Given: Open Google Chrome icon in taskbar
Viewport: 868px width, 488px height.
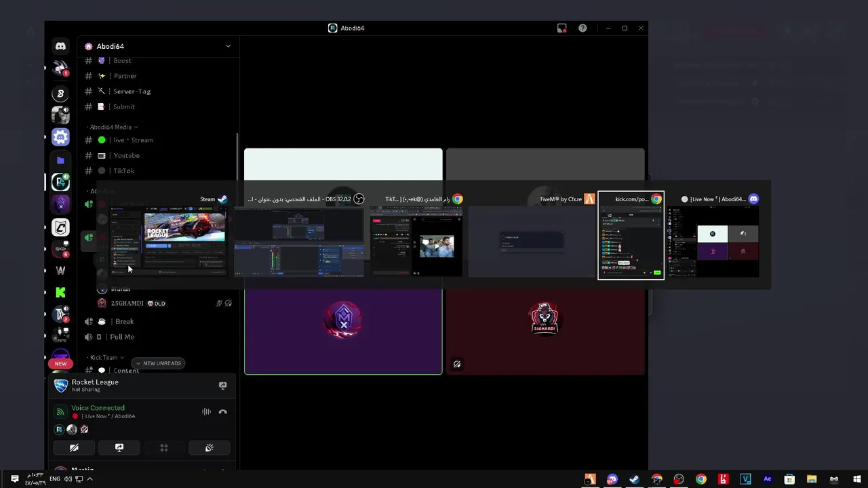Looking at the screenshot, I should click(x=701, y=479).
